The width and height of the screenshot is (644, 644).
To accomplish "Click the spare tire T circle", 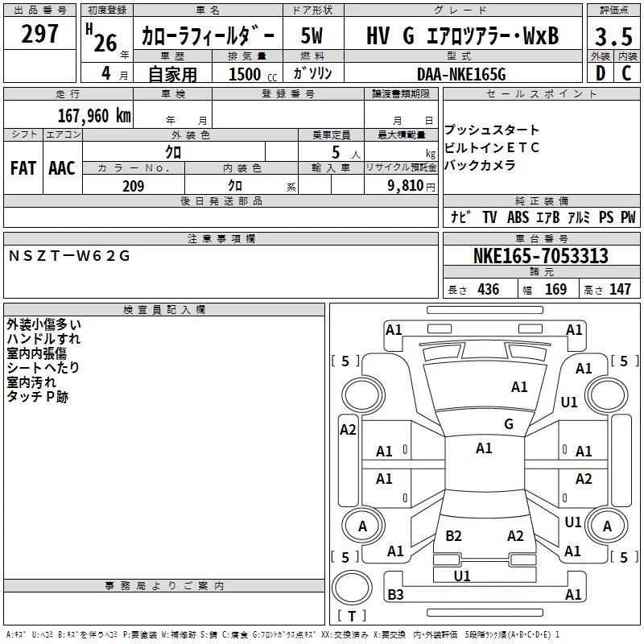I will pos(352,588).
